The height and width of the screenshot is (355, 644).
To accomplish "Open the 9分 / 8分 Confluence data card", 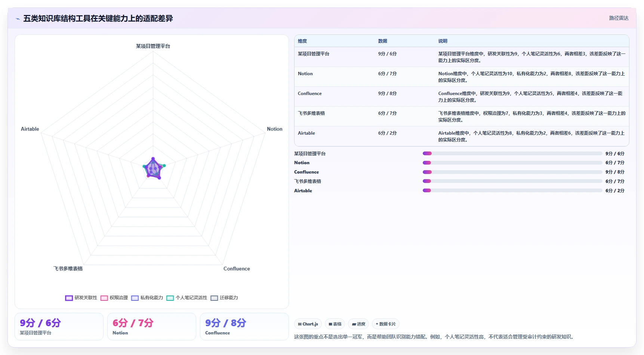I will tap(244, 327).
